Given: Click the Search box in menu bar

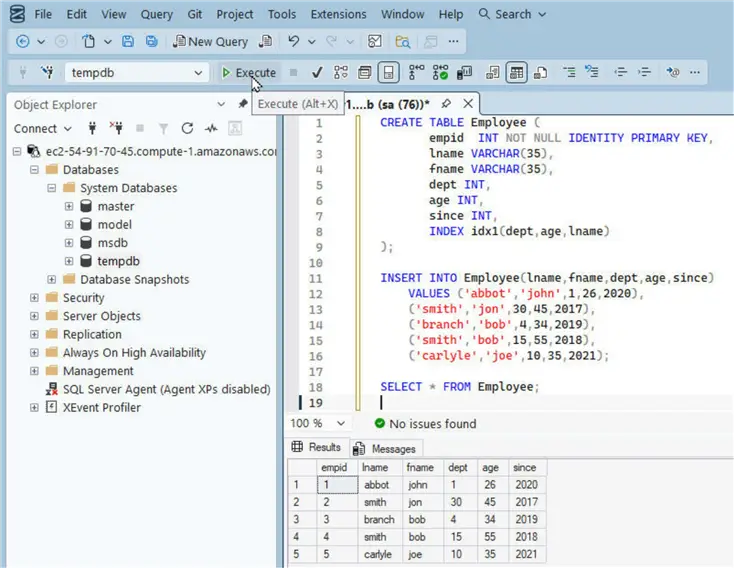Looking at the screenshot, I should 512,15.
